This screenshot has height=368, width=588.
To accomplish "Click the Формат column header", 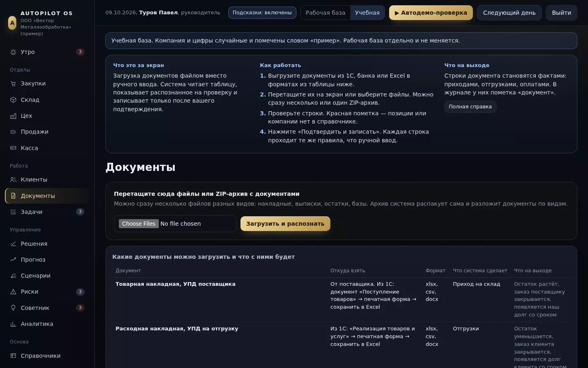I will click(x=435, y=271).
